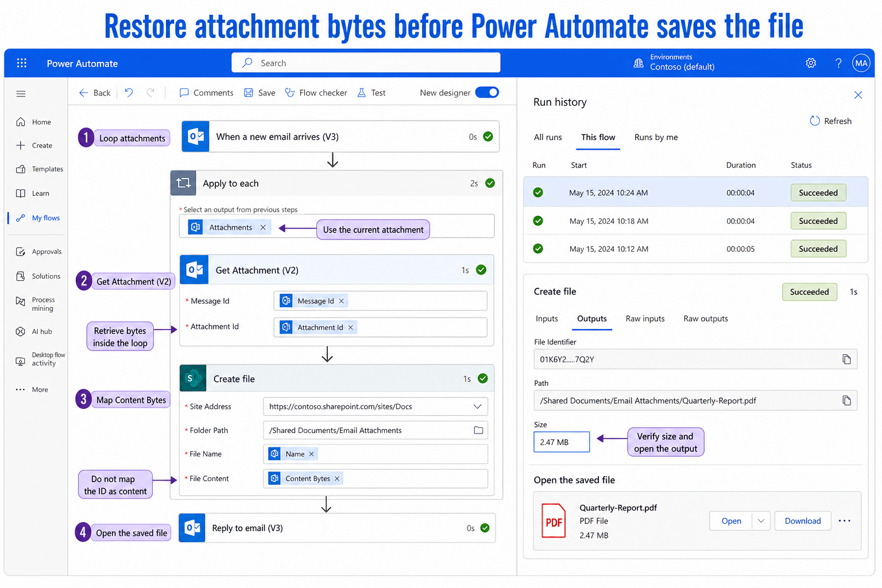Expand the Site Address dropdown

(x=477, y=407)
